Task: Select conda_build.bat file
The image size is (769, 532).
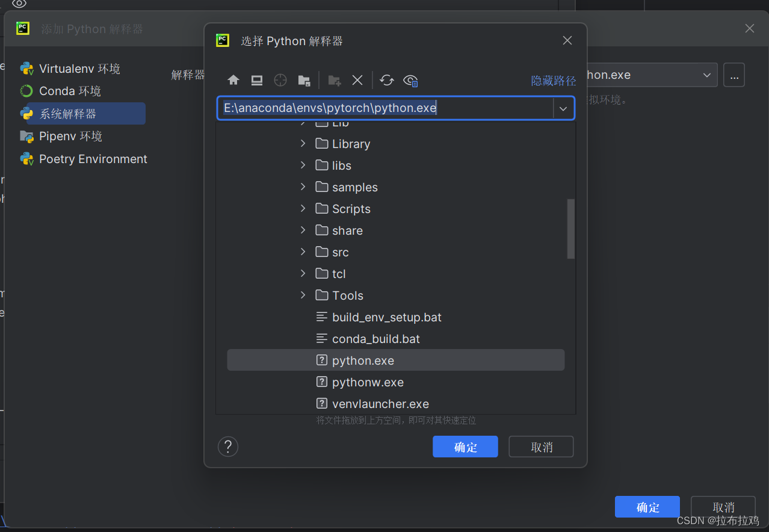Action: pyautogui.click(x=395, y=339)
